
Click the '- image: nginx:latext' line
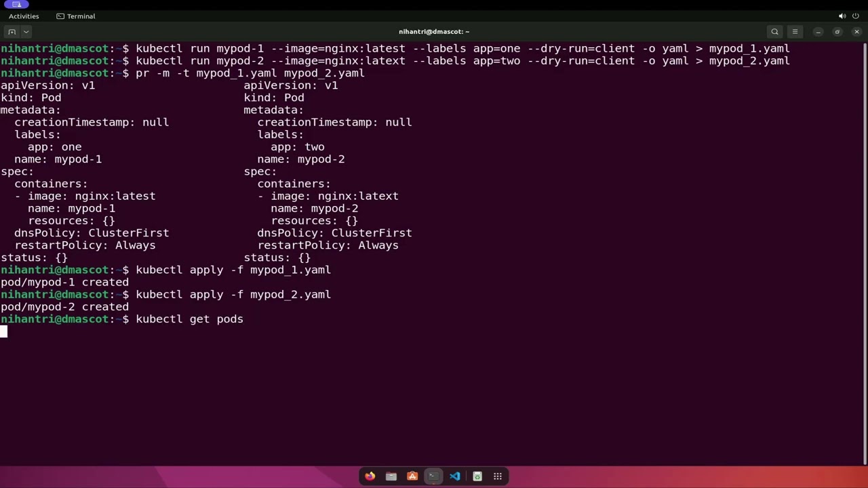tap(328, 196)
